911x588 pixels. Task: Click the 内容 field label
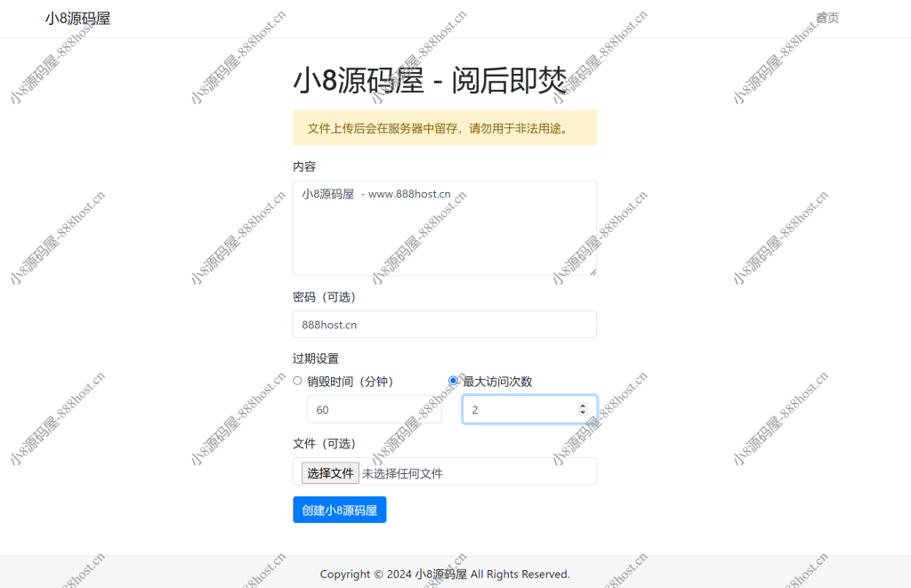tap(304, 166)
